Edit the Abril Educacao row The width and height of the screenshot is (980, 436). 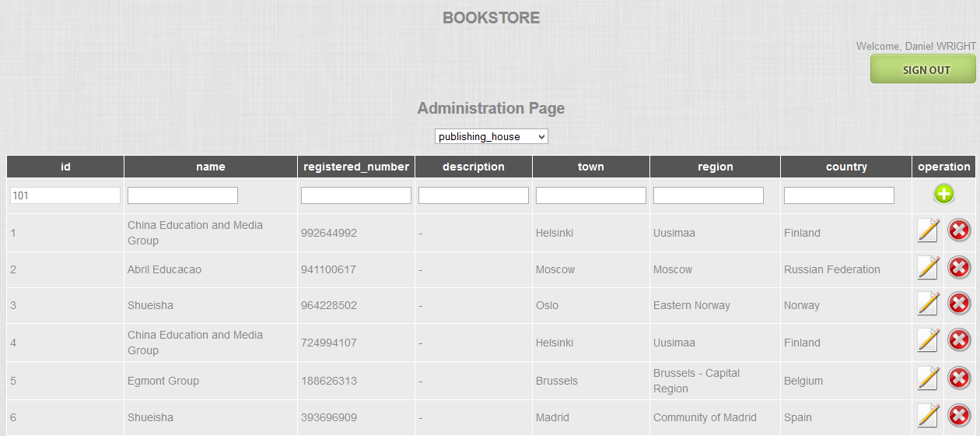[928, 268]
